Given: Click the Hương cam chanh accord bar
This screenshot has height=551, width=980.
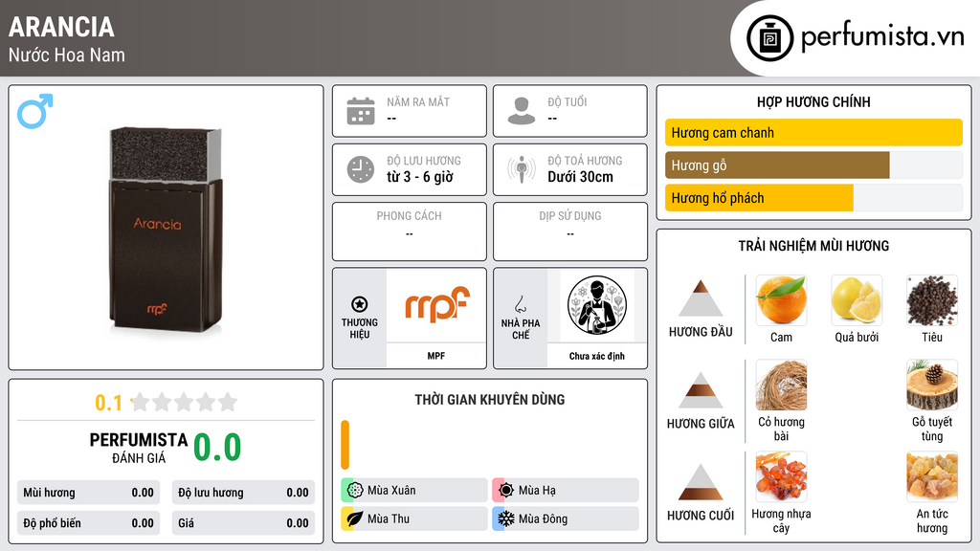Looking at the screenshot, I should (813, 132).
